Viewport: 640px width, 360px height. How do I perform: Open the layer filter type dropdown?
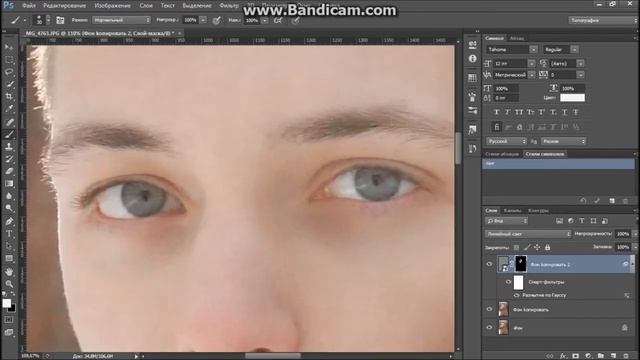[507, 221]
